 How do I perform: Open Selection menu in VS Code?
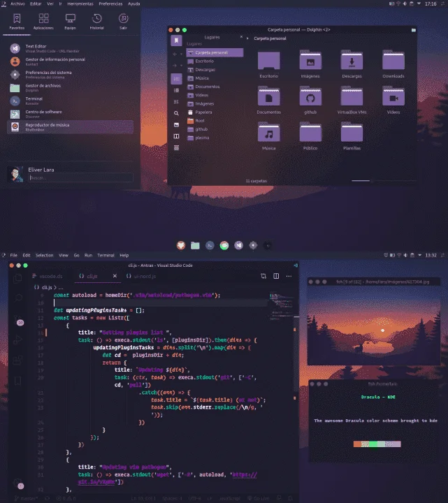[x=44, y=256]
